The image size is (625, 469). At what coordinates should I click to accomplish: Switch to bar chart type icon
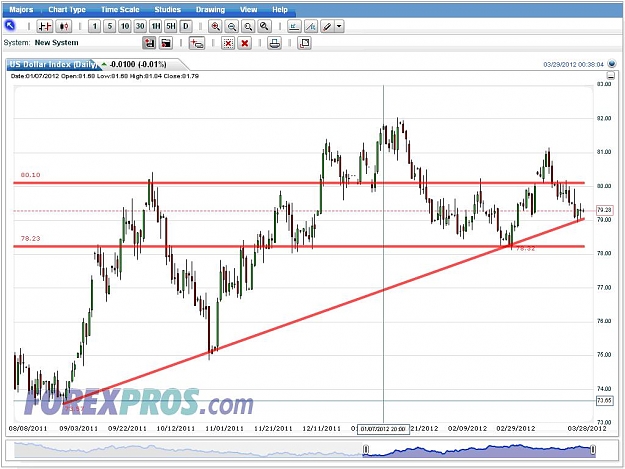coord(45,27)
